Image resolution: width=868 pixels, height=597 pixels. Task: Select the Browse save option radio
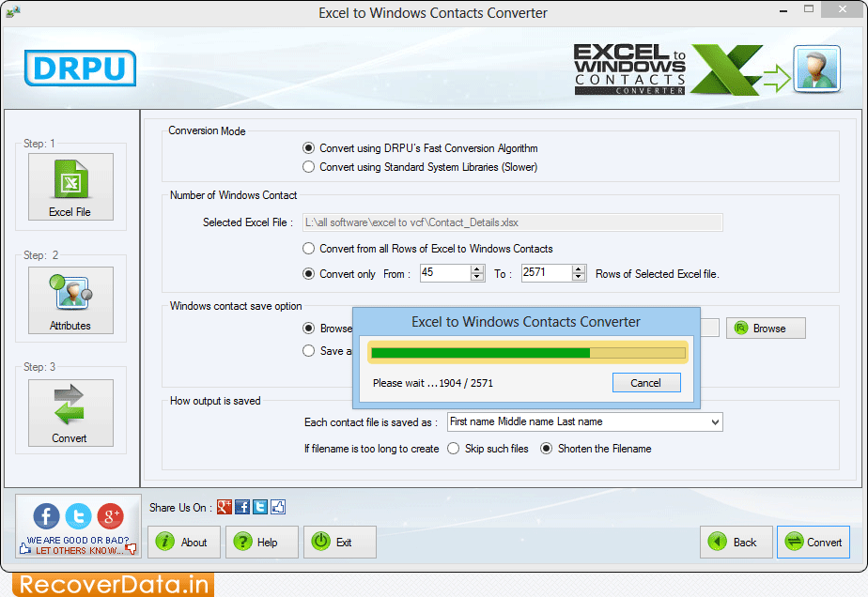pos(309,329)
